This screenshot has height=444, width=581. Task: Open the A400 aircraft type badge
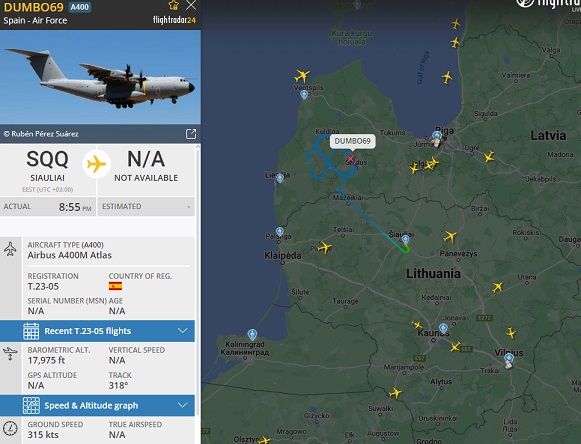tap(80, 7)
